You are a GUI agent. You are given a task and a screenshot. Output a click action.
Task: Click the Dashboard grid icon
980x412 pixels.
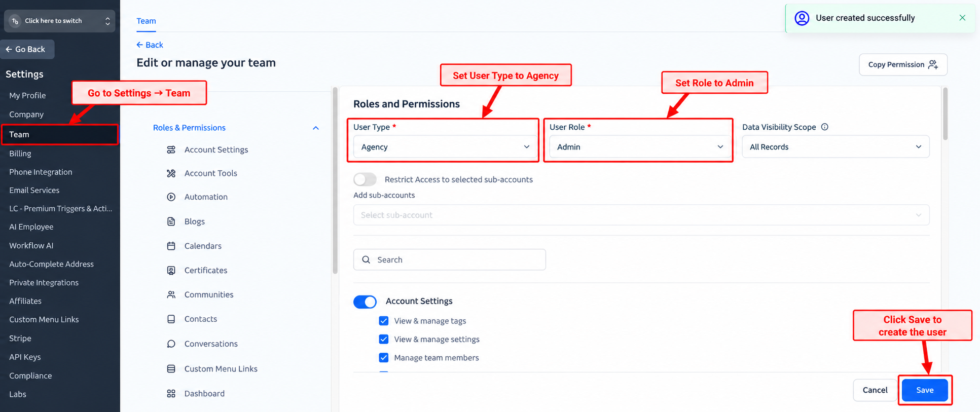pyautogui.click(x=171, y=393)
